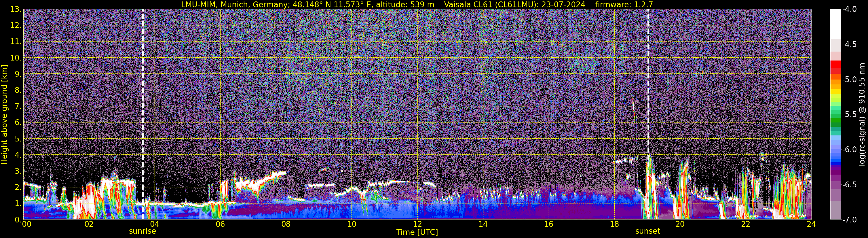Click the '5.' height axis tick label
868x238 pixels.
click(18, 139)
